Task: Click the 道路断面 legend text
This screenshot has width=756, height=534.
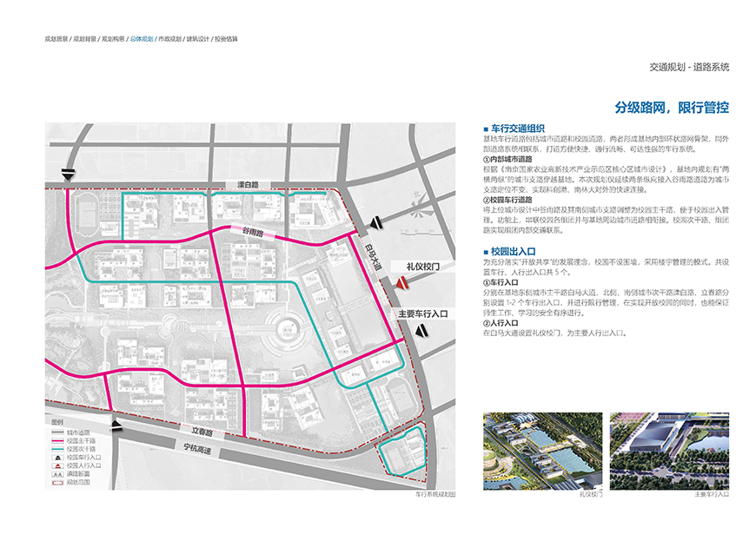Action: point(78,474)
